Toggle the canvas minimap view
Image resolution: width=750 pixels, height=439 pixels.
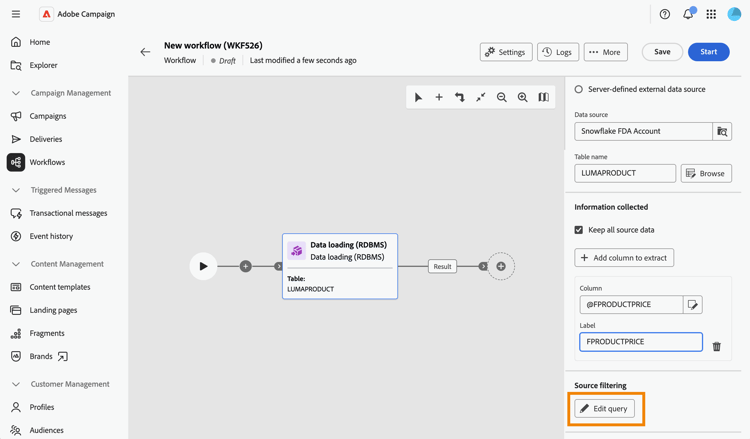pyautogui.click(x=543, y=98)
